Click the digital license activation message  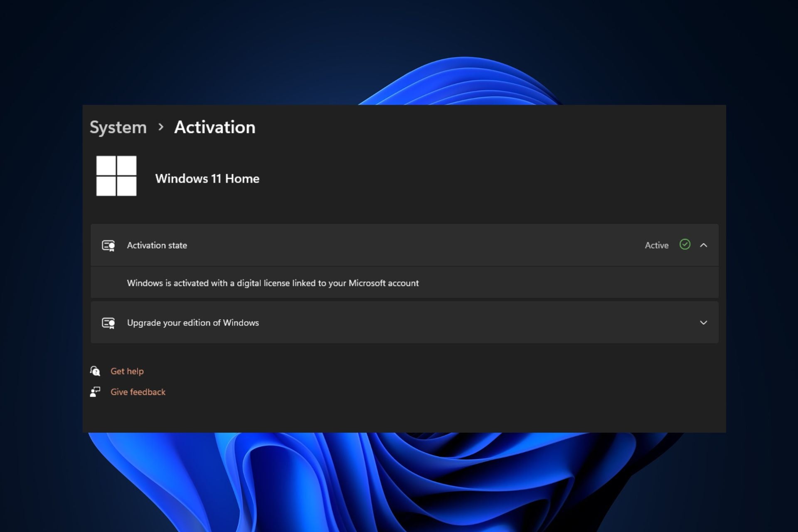pos(273,283)
